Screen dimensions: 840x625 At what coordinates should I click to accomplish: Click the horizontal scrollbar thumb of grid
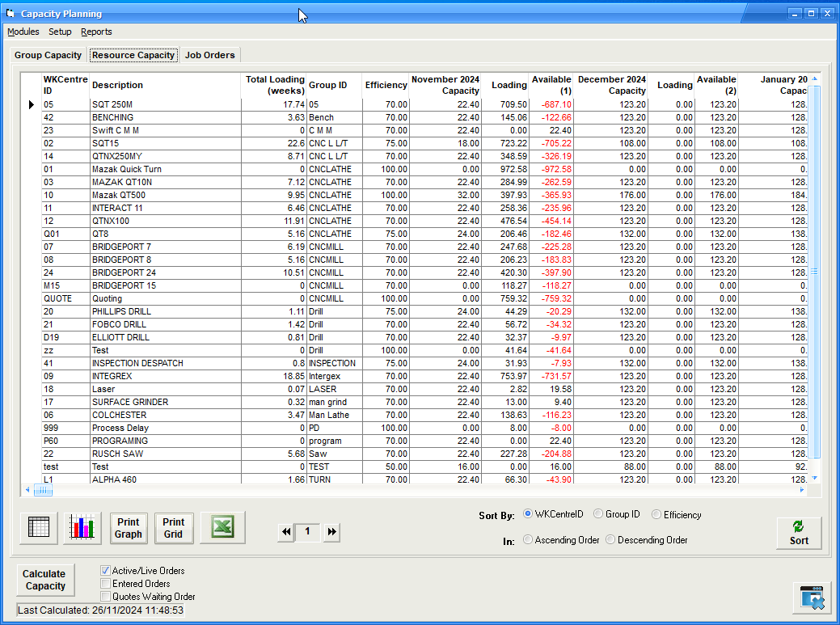point(42,490)
